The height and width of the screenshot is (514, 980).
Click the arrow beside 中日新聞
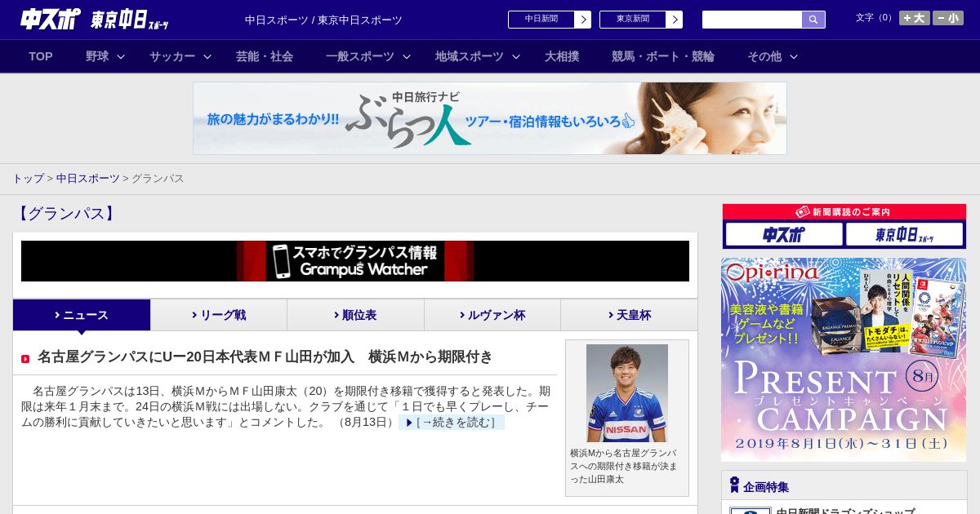(x=583, y=20)
